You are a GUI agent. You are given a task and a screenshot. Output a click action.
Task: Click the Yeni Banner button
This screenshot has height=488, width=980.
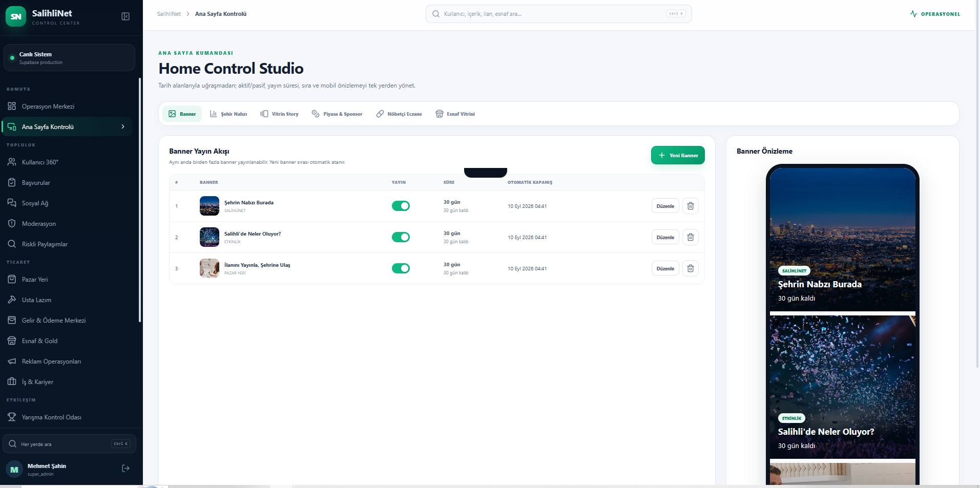[x=678, y=155]
